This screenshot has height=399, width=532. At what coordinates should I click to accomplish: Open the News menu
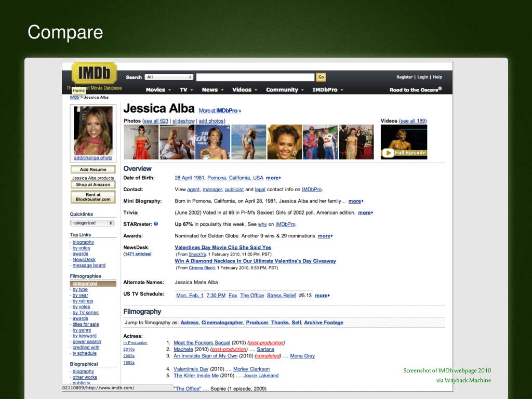click(x=212, y=90)
